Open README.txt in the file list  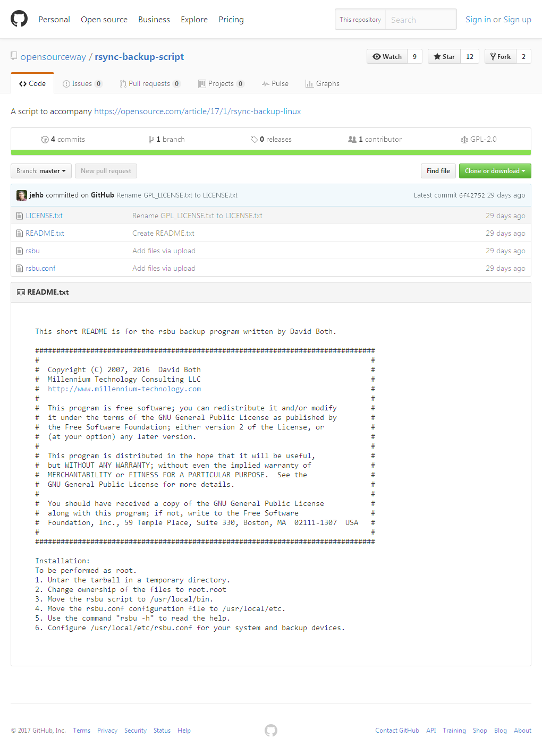(x=45, y=234)
